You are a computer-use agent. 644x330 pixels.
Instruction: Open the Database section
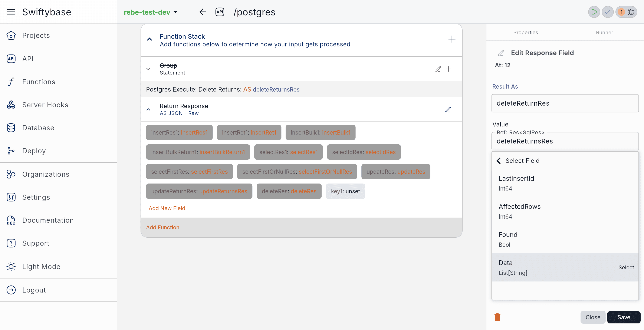coord(59,128)
